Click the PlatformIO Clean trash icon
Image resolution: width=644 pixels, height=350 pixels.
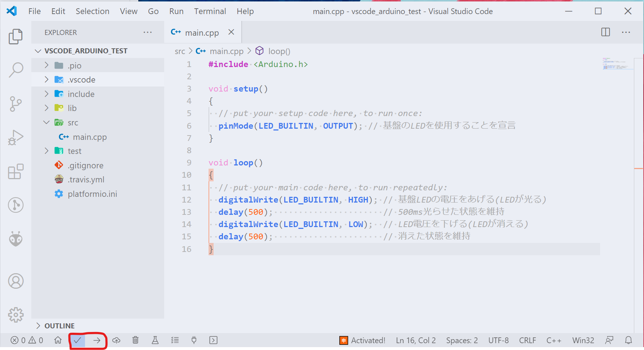coord(135,340)
